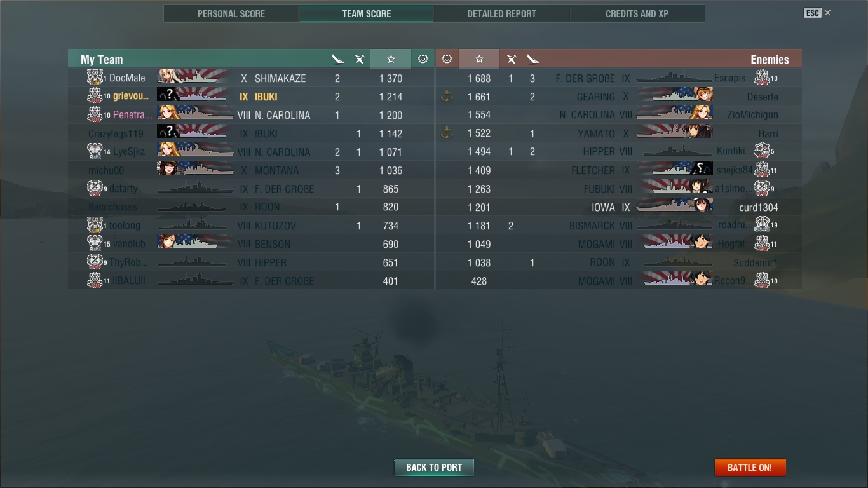Switch to the Detailed Report tab
This screenshot has height=488, width=868.
click(501, 13)
